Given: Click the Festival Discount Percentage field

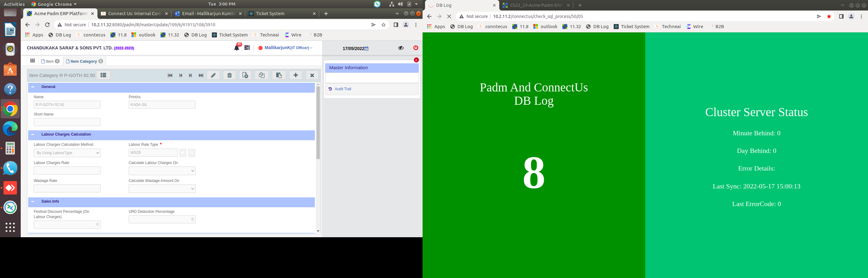Looking at the screenshot, I should click(x=67, y=225).
